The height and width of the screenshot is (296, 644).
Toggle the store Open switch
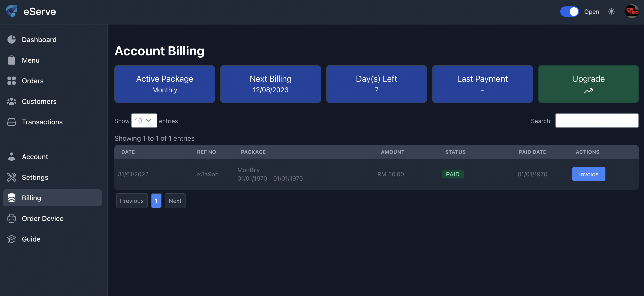pyautogui.click(x=569, y=12)
